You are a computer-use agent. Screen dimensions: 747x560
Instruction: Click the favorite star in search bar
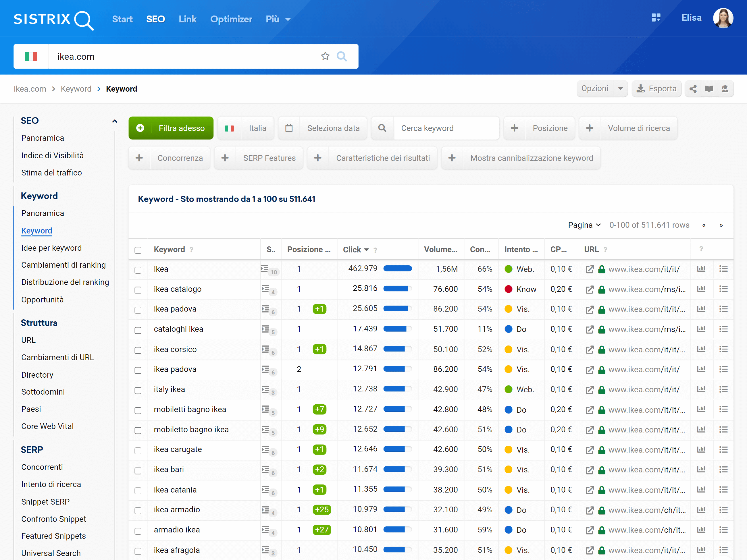[x=325, y=56]
